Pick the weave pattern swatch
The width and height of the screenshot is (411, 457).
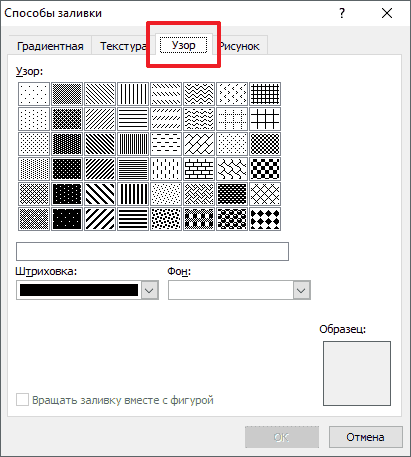(x=199, y=194)
